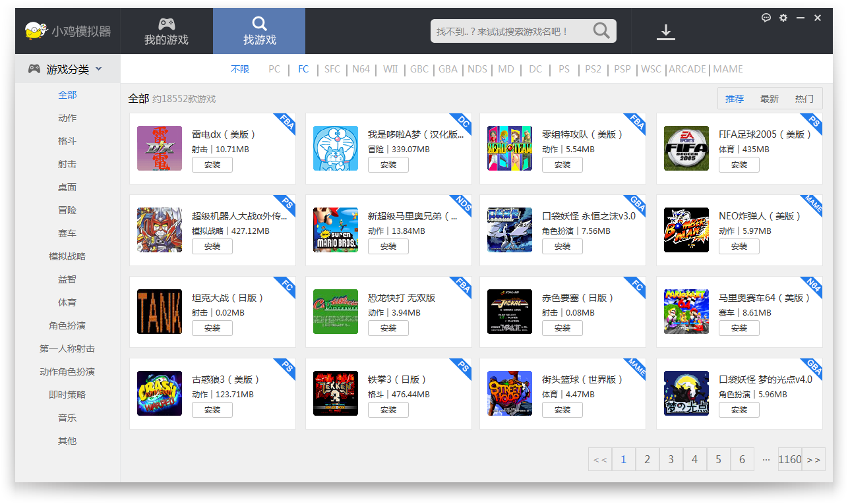Jump to last page 1160
Screen dimensions: 848x504
790,459
